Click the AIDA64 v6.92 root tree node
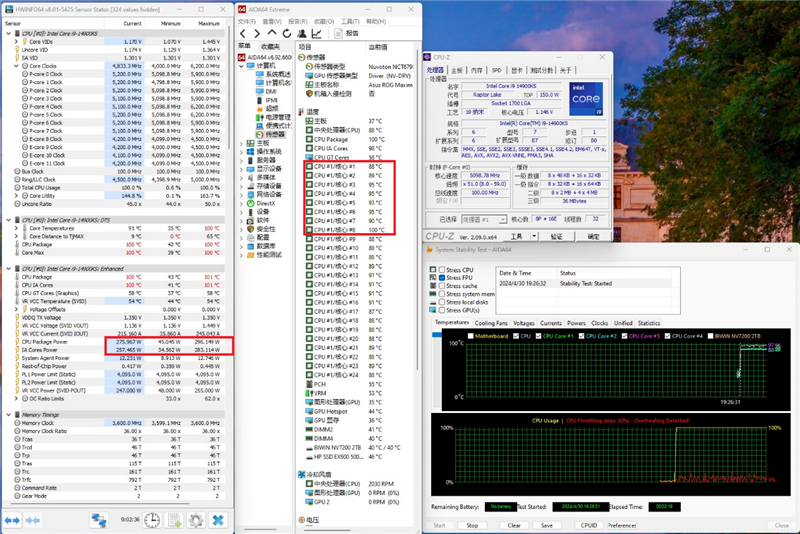Screen dimensions: 800x534 click(265, 57)
